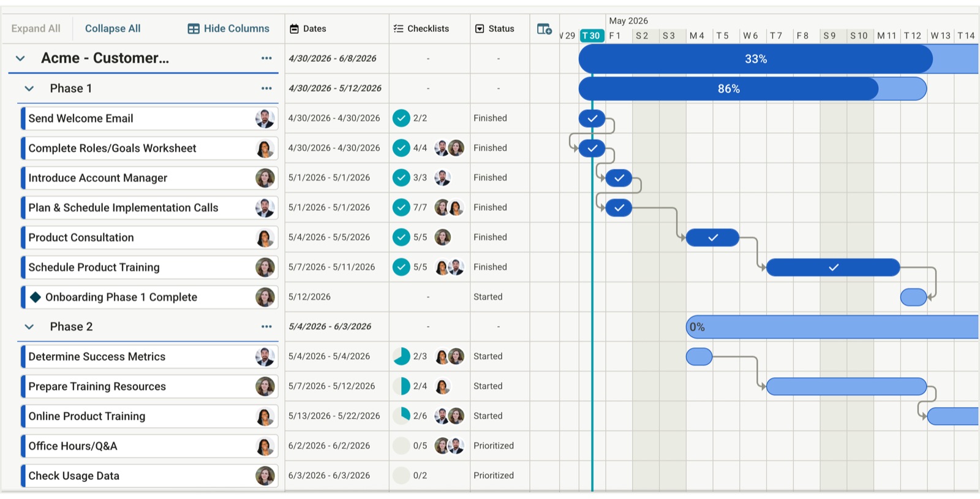
Task: Click checklist avatars in Office Hours/Q&A row
Action: tap(449, 446)
